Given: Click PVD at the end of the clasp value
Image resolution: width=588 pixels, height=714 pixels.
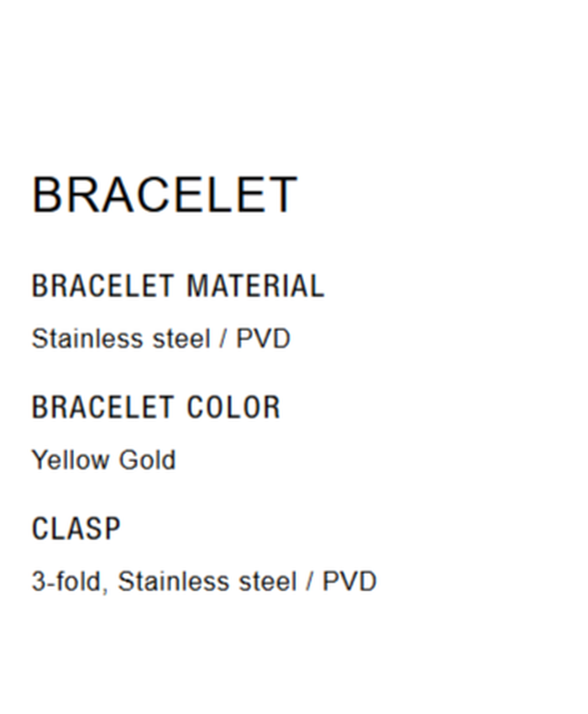Looking at the screenshot, I should 349,581.
